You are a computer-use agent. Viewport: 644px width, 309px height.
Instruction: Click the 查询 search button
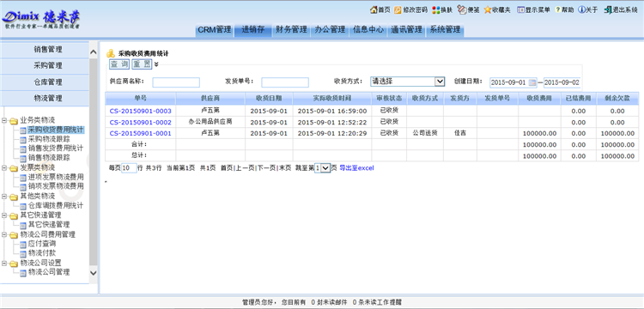click(x=119, y=64)
